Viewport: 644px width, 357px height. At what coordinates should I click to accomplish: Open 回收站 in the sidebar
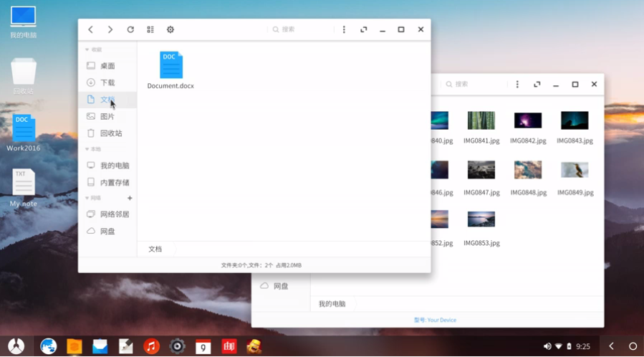107,133
